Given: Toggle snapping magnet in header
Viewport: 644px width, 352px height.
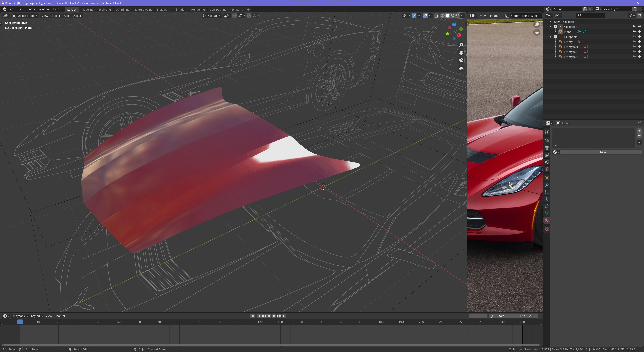Looking at the screenshot, I should 235,16.
